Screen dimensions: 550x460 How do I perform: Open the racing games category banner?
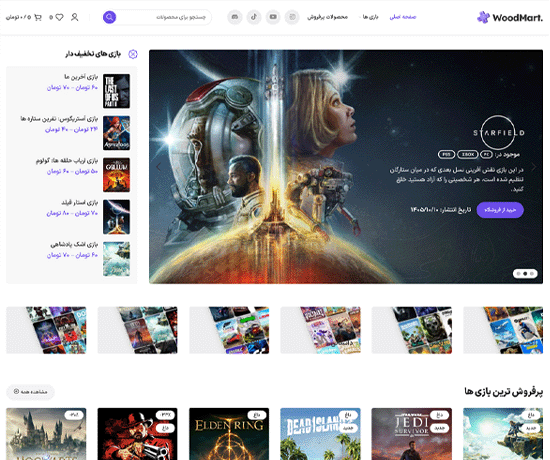tap(229, 330)
